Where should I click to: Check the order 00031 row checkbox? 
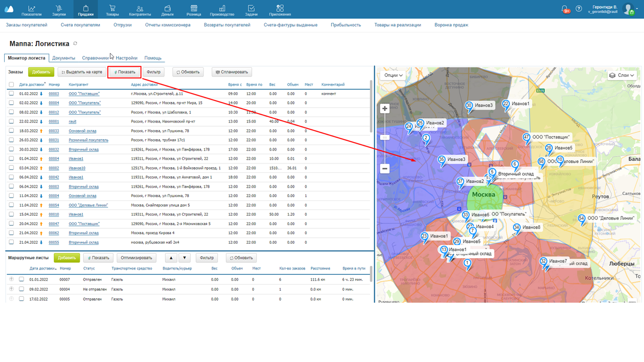pos(11,140)
